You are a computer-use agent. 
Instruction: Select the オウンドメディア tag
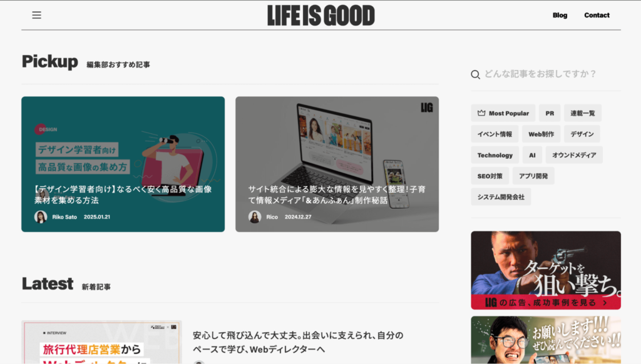574,155
